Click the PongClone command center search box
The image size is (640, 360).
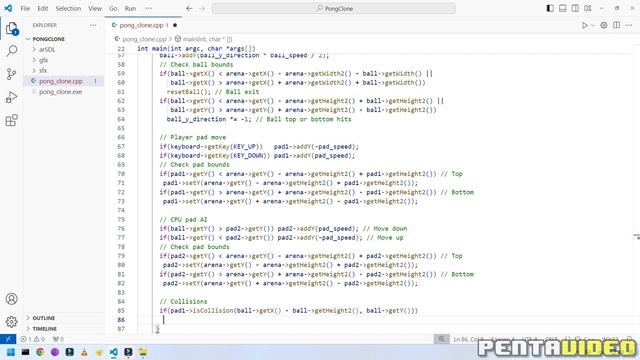point(334,8)
